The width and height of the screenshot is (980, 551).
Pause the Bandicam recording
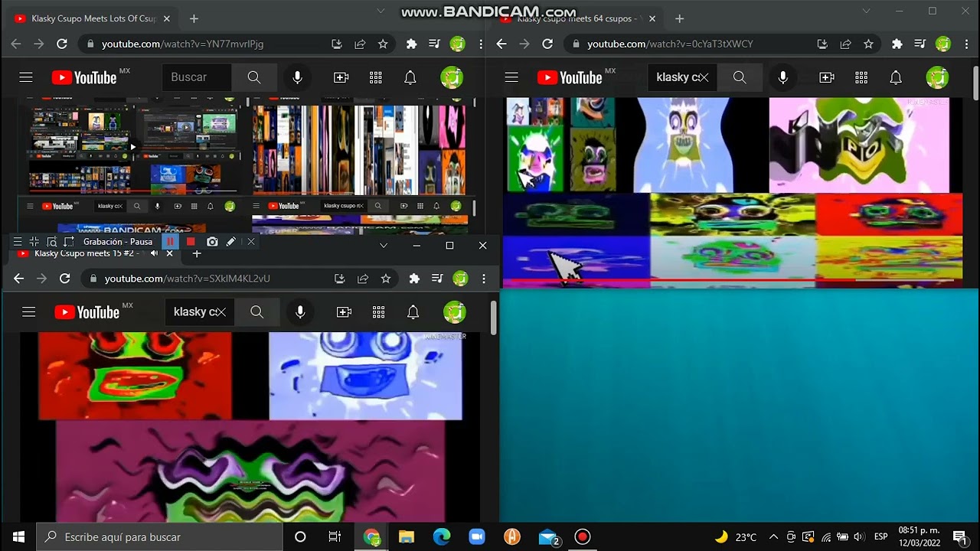[x=170, y=242]
